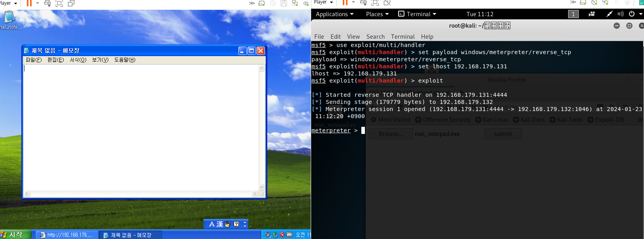Click the volume speaker icon in the Kali top bar
This screenshot has width=644, height=239.
(621, 14)
